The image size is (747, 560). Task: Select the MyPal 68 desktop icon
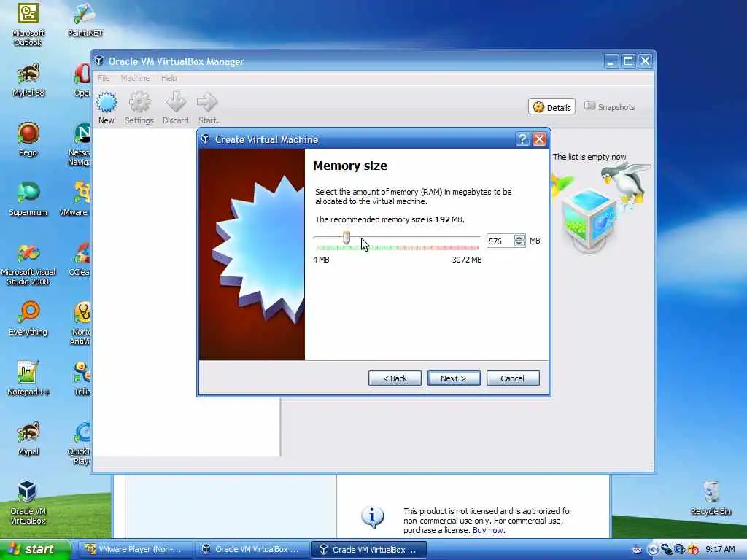28,80
